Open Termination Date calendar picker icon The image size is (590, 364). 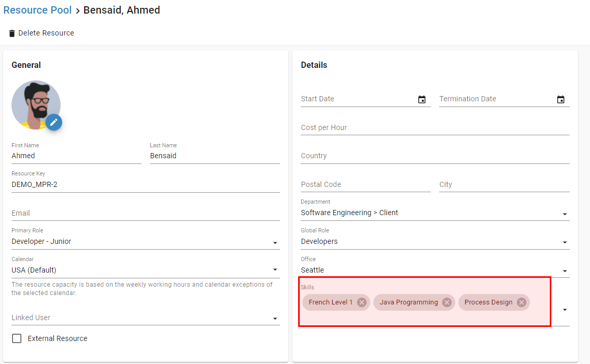[x=561, y=99]
